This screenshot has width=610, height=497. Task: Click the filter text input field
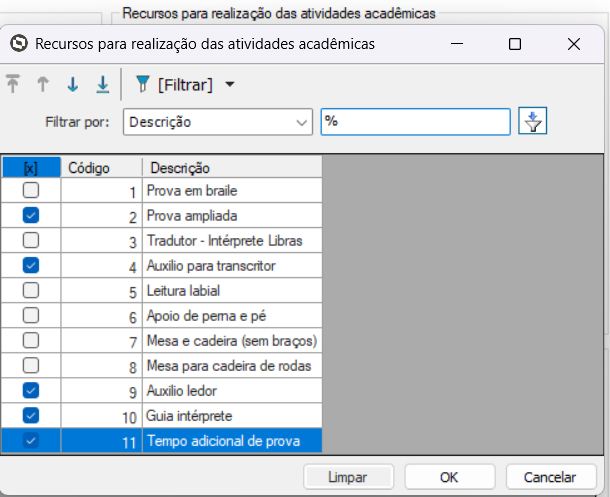point(415,122)
